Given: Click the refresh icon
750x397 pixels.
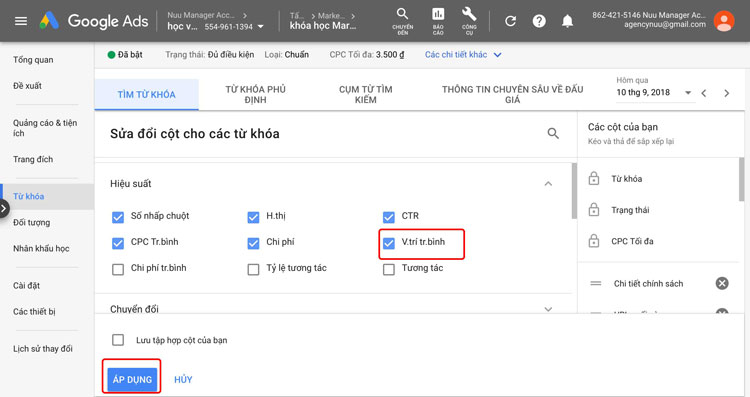Looking at the screenshot, I should [511, 21].
